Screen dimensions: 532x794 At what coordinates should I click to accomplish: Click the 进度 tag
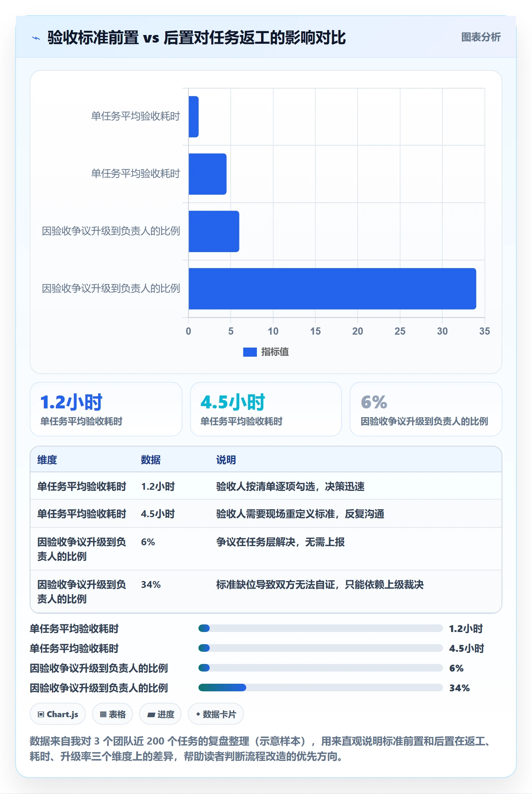(x=160, y=714)
